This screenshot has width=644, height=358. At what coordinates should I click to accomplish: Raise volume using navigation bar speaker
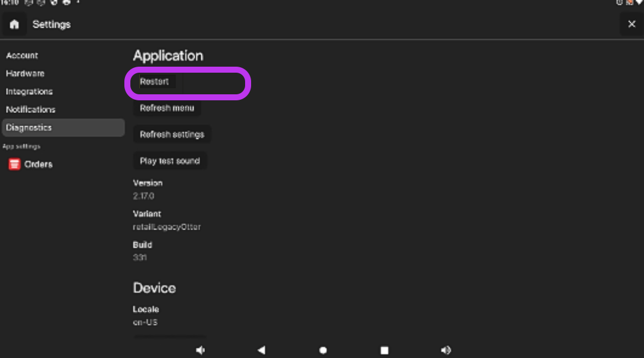coord(446,350)
